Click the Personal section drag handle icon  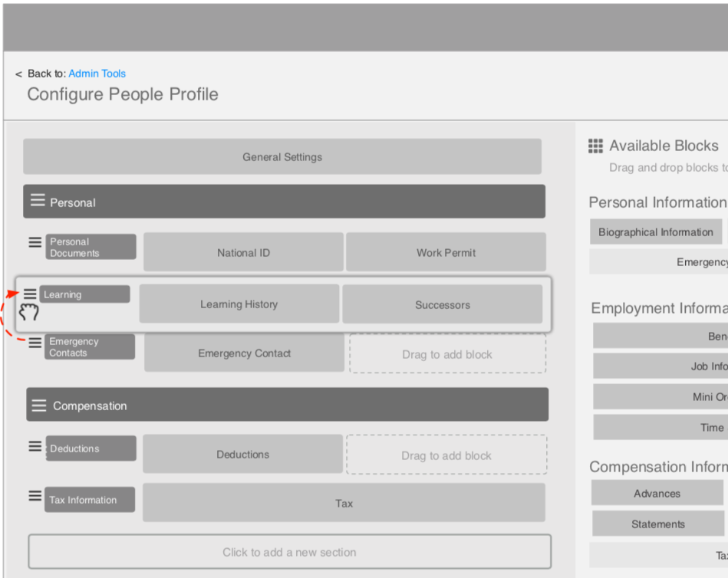coord(38,201)
